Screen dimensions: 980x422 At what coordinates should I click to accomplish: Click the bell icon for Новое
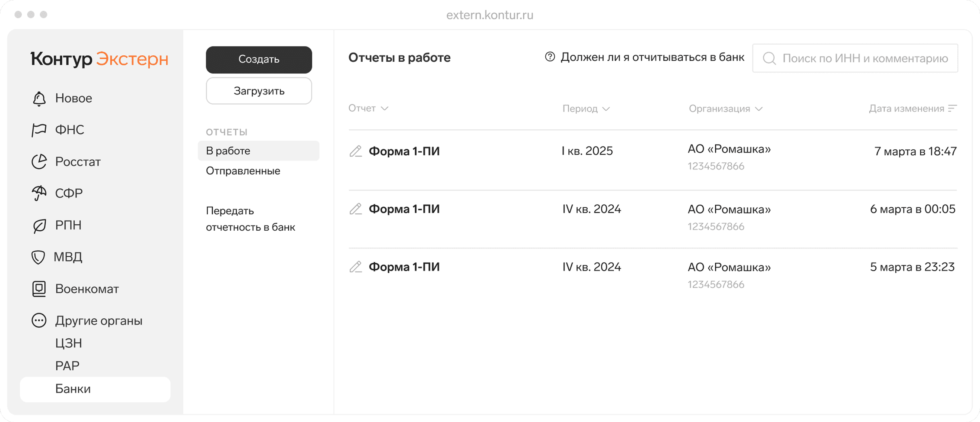pyautogui.click(x=39, y=98)
